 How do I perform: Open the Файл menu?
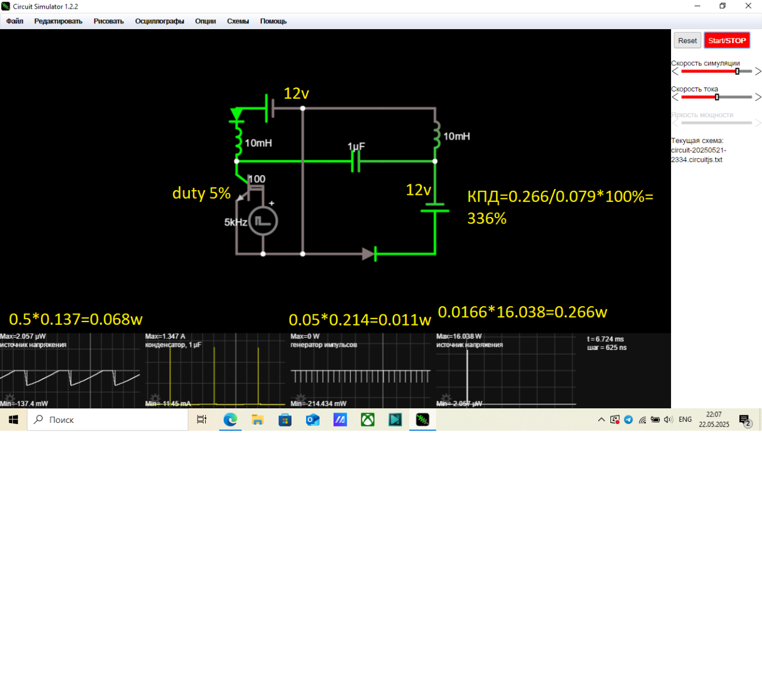pyautogui.click(x=15, y=21)
